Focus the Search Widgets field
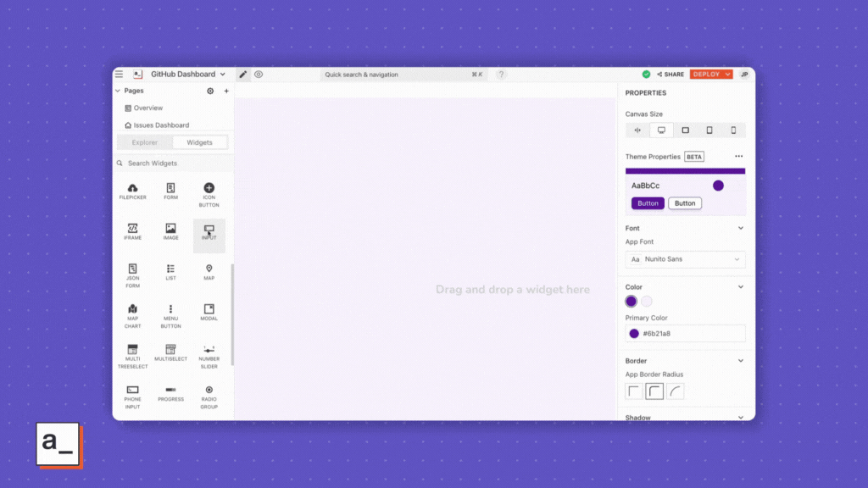Viewport: 868px width, 488px height. point(174,163)
